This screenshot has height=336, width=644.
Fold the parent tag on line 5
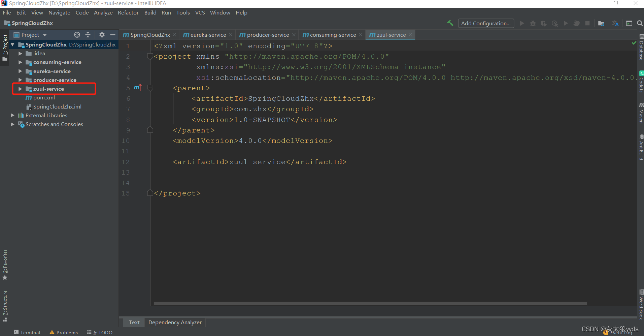150,88
